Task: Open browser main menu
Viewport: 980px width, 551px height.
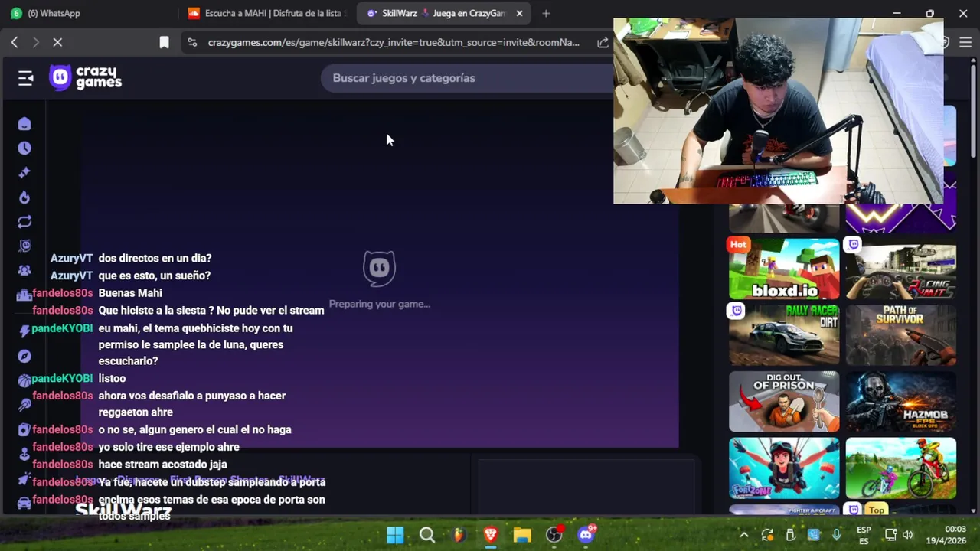Action: (x=965, y=42)
